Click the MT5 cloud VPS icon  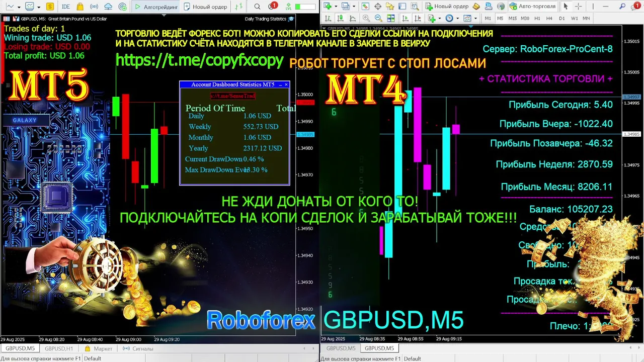[108, 7]
